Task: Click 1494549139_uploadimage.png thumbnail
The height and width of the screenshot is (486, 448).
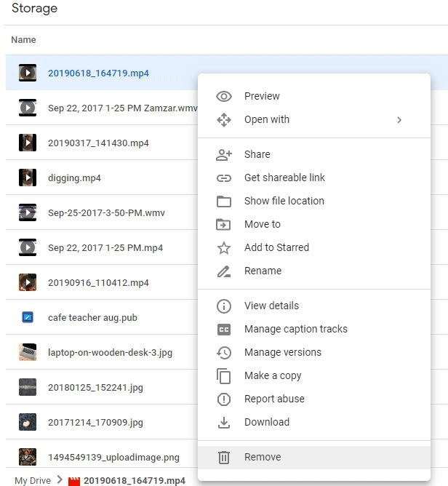Action: [x=28, y=457]
